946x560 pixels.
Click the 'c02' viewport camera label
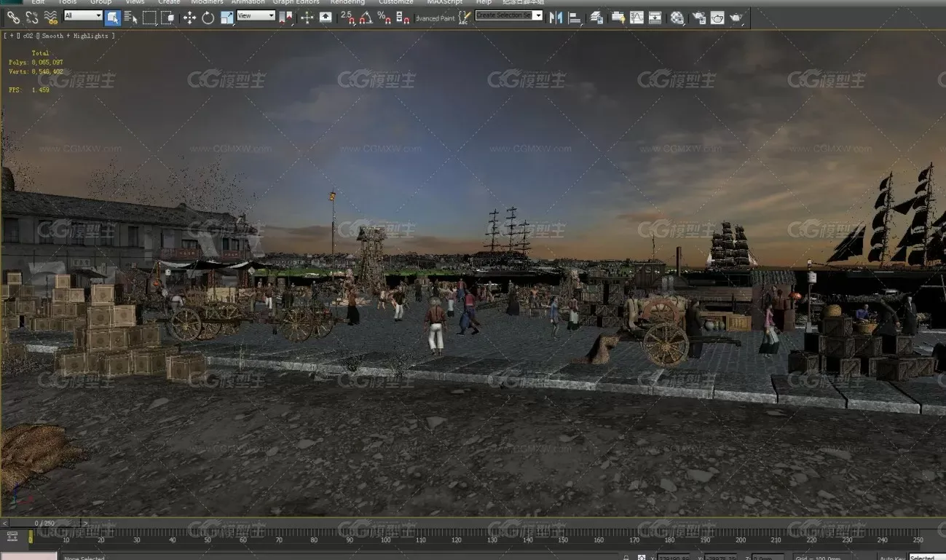click(28, 35)
